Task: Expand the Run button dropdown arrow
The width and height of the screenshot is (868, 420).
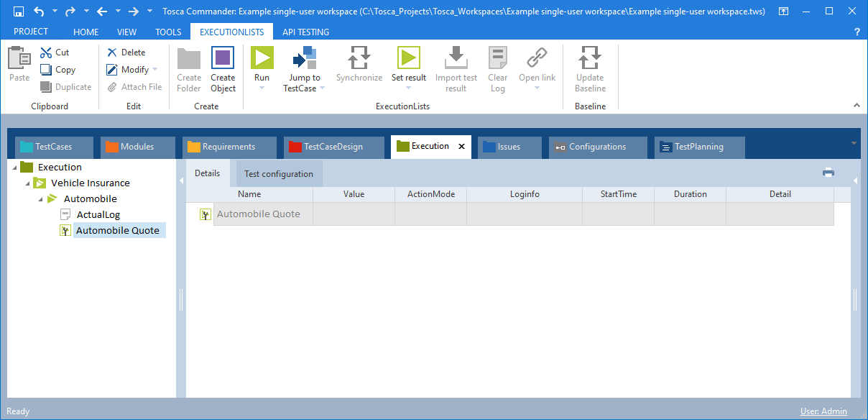Action: click(x=262, y=88)
